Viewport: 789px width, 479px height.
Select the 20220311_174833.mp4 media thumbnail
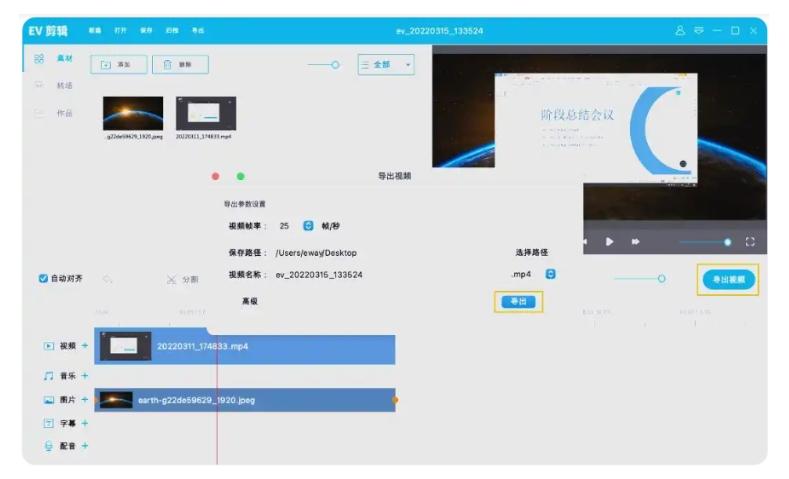point(205,114)
